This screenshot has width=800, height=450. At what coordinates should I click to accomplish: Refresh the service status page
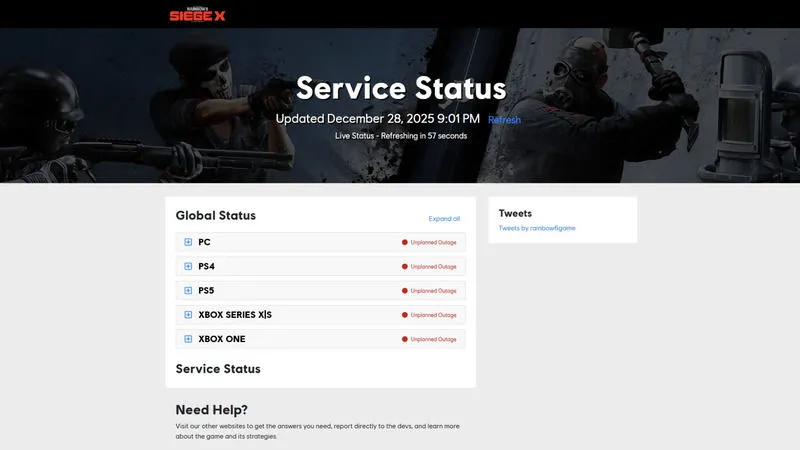(504, 120)
